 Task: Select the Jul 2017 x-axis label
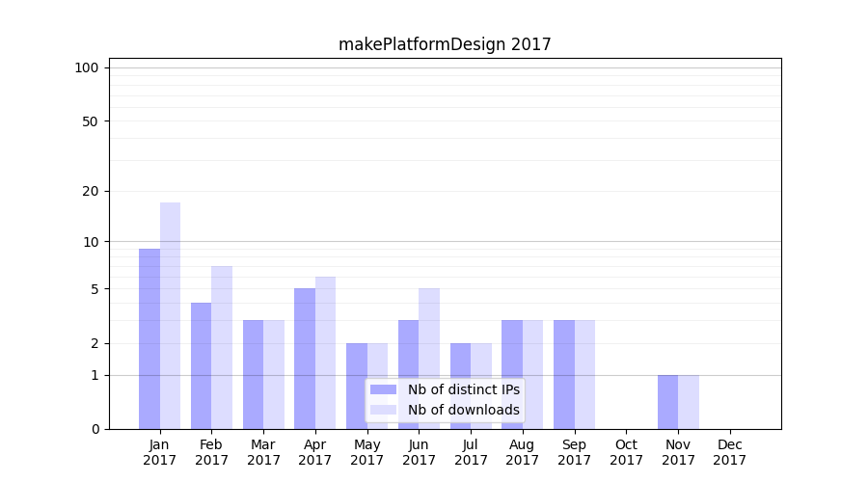(x=471, y=452)
